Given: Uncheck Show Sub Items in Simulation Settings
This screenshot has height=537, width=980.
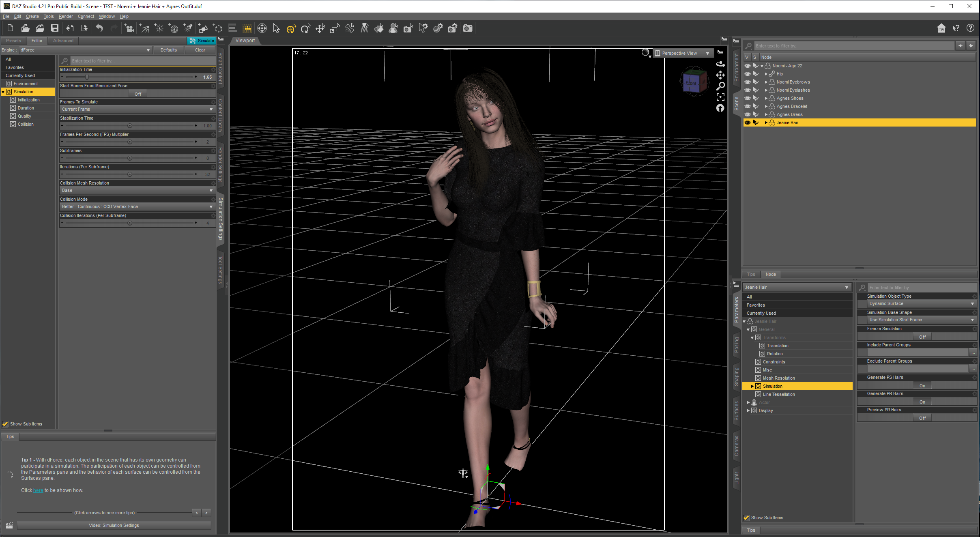Looking at the screenshot, I should tap(5, 424).
